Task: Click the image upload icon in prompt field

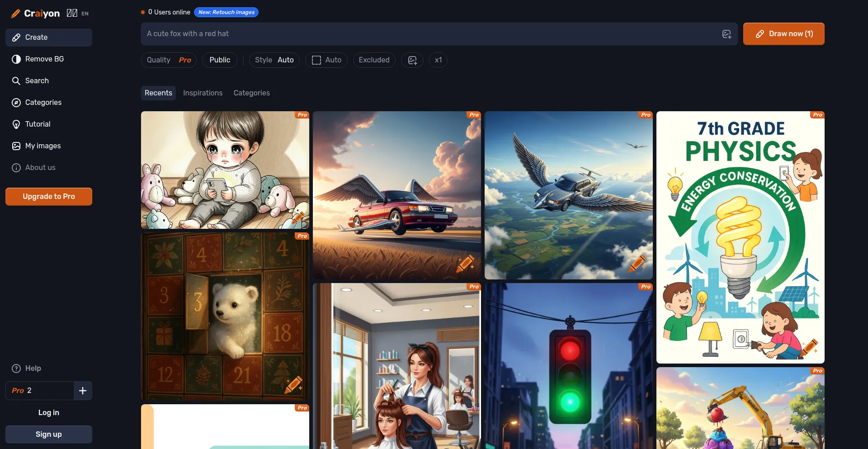Action: (726, 34)
